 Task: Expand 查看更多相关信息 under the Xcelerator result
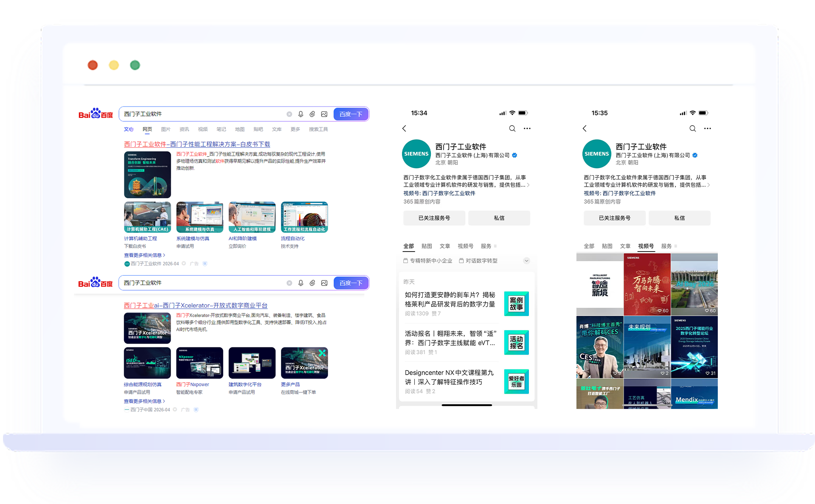tap(144, 401)
